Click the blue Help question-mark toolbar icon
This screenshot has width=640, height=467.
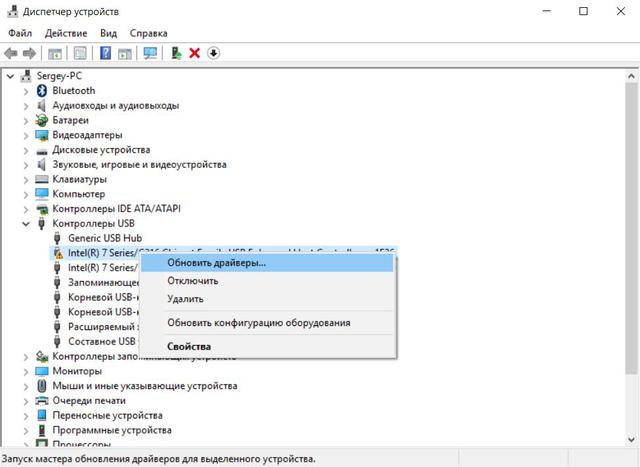point(105,53)
